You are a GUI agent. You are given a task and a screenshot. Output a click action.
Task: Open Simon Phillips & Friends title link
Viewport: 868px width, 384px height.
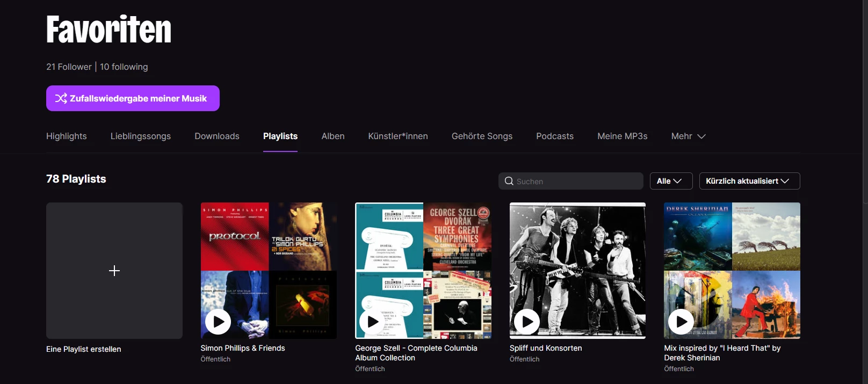[x=243, y=348]
